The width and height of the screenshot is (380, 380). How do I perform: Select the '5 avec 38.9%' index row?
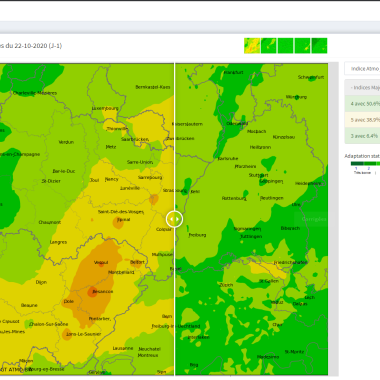pos(362,120)
